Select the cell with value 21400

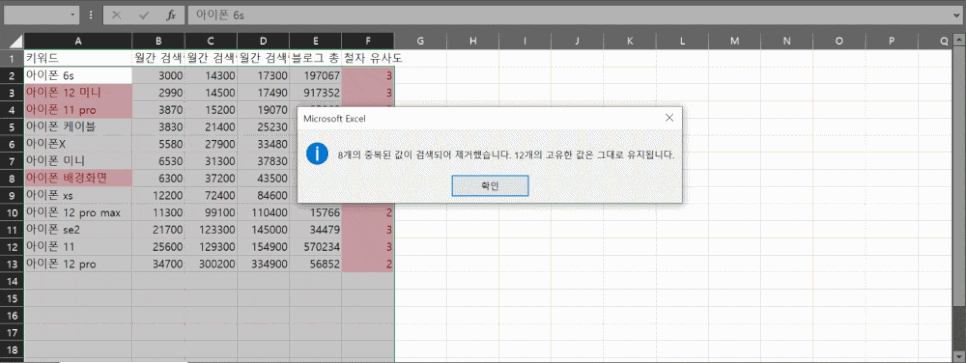(x=211, y=127)
